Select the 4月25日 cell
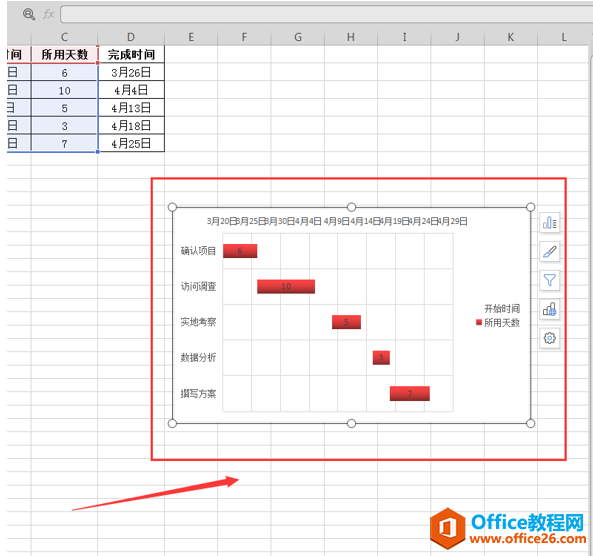593x556 pixels. pyautogui.click(x=131, y=143)
